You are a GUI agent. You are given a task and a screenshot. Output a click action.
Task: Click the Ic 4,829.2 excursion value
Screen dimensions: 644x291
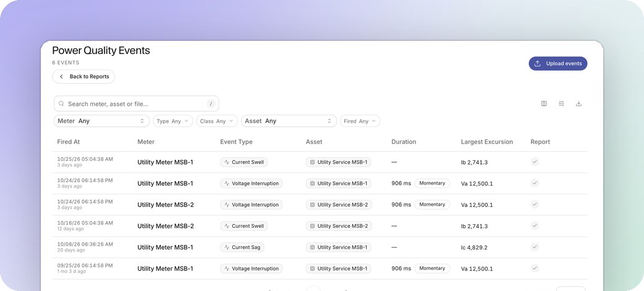(474, 248)
